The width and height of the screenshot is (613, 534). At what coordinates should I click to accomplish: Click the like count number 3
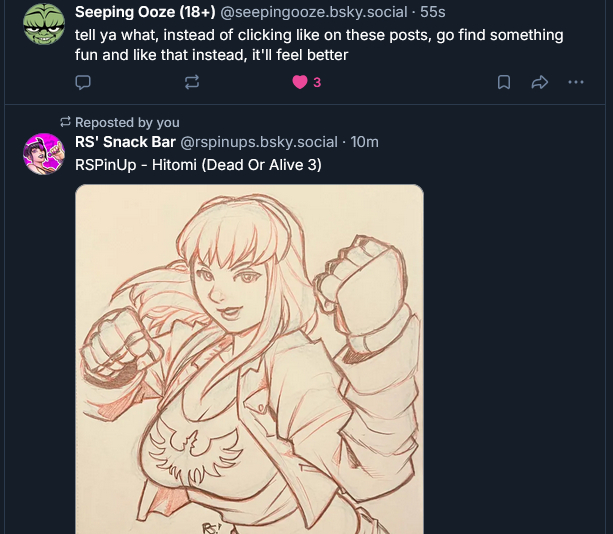317,82
